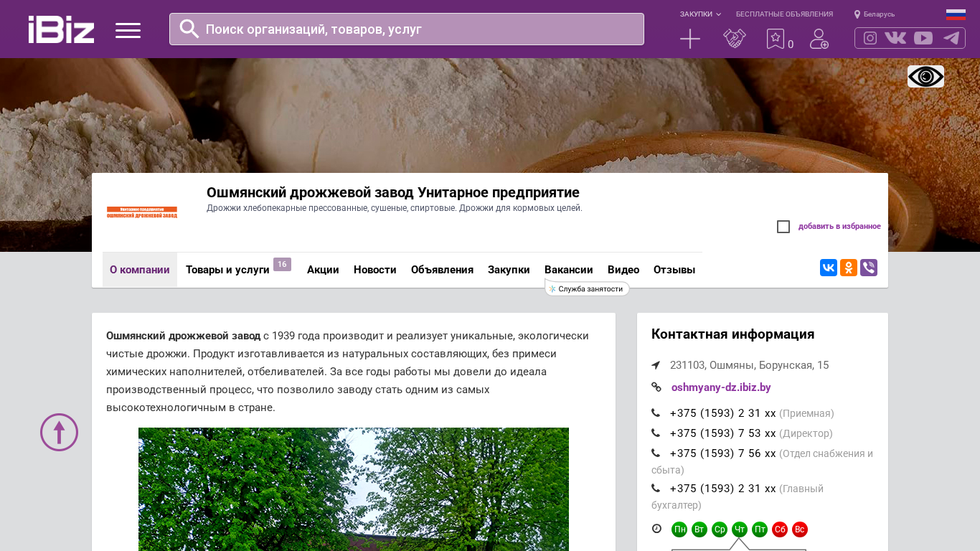
Task: Select the Вт weekday circle
Action: point(699,529)
